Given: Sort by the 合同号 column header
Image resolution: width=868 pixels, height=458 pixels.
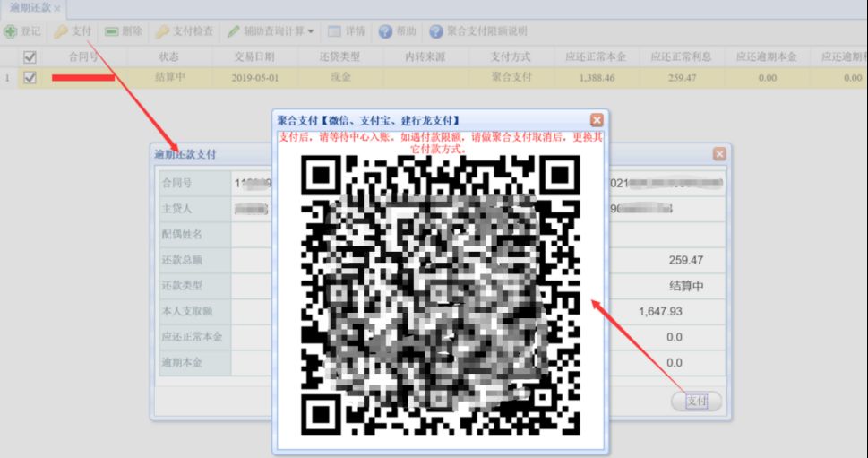Looking at the screenshot, I should tap(84, 57).
